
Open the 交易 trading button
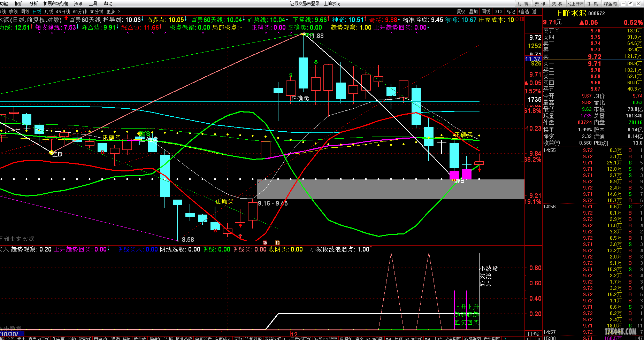557,3
